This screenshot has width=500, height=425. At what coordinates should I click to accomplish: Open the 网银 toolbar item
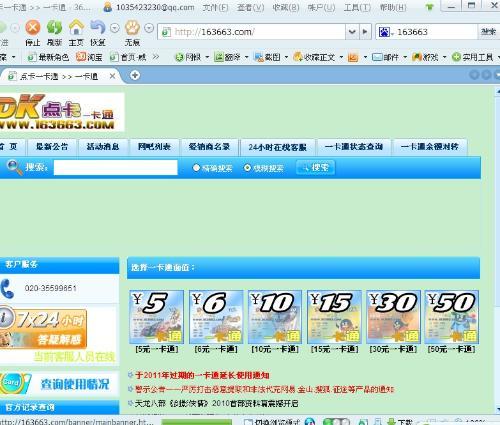(x=188, y=57)
